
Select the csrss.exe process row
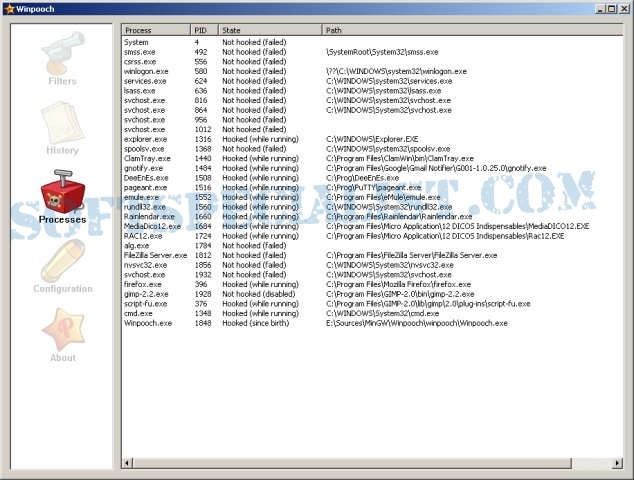[372, 61]
